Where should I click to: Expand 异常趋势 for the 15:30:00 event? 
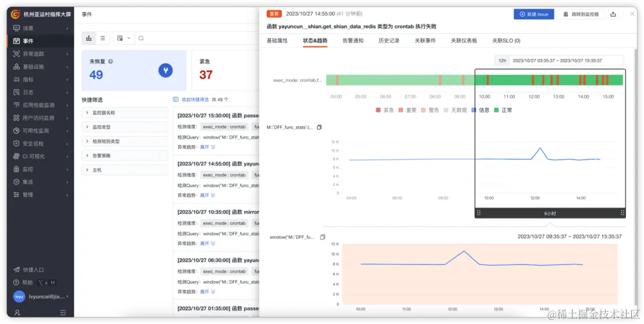point(208,147)
